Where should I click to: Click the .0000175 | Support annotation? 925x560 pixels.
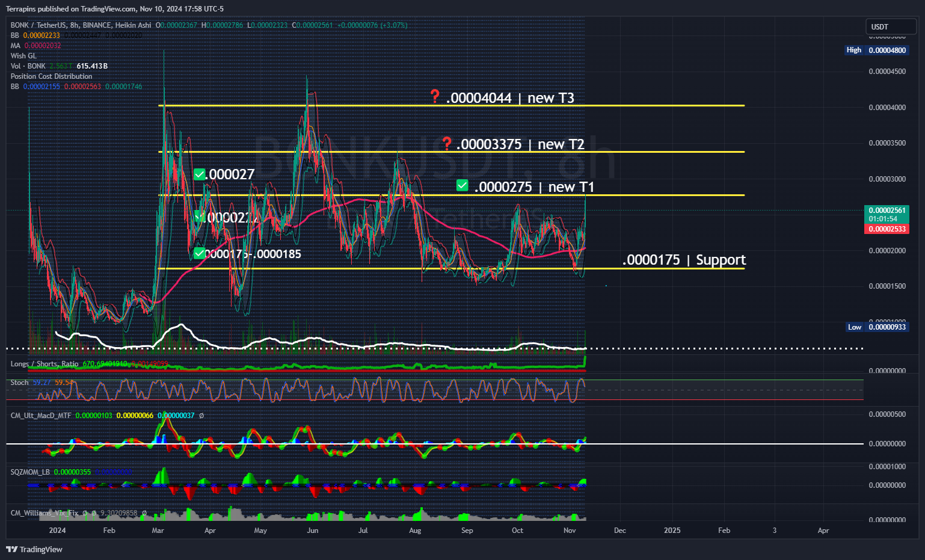pos(684,260)
